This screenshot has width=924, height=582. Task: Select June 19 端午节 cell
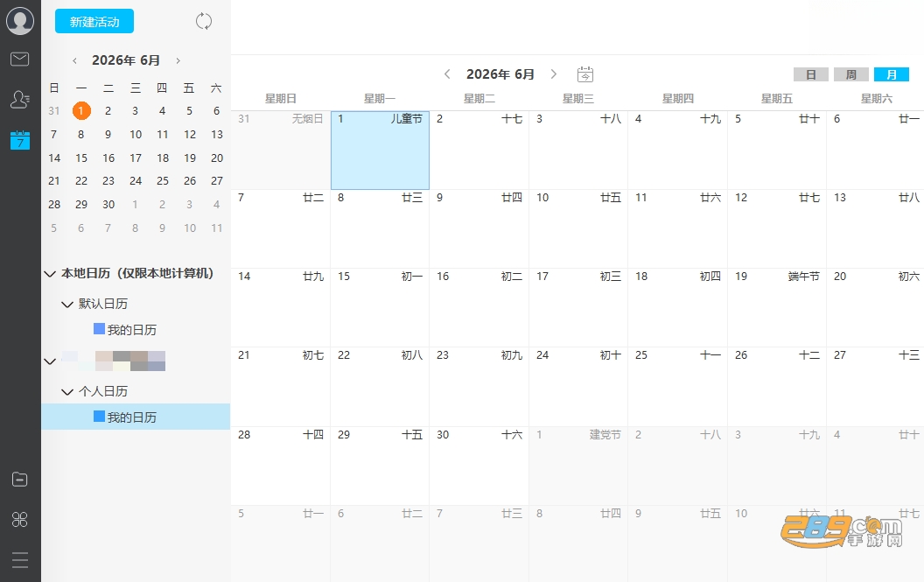[777, 308]
